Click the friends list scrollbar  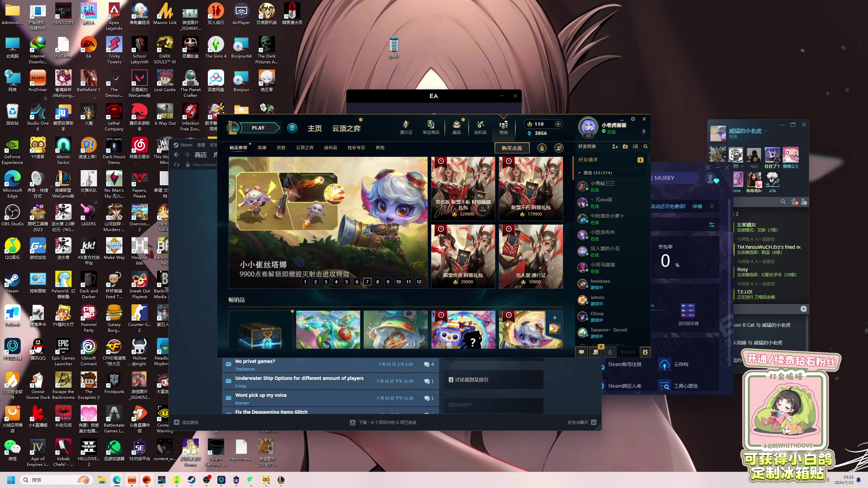(648, 158)
